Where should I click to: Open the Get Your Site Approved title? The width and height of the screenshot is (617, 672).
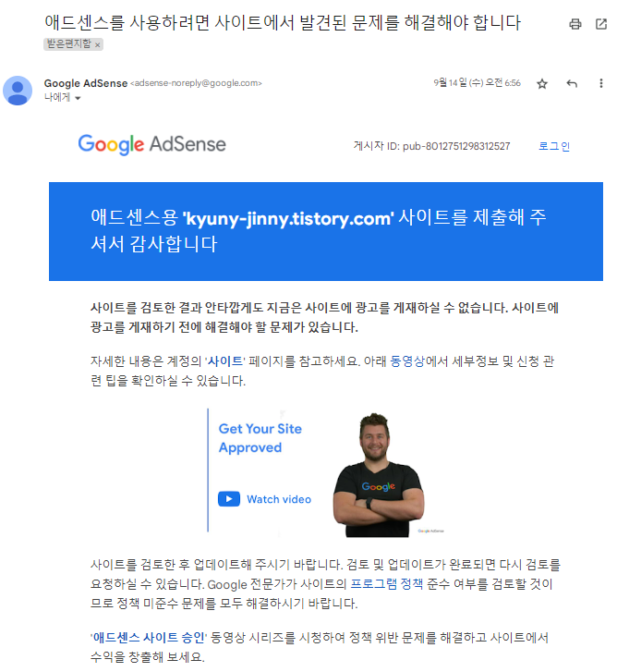coord(260,438)
